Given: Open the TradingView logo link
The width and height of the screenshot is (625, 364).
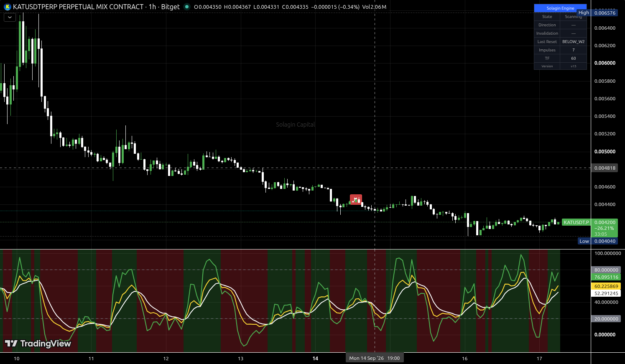Looking at the screenshot, I should (x=38, y=344).
